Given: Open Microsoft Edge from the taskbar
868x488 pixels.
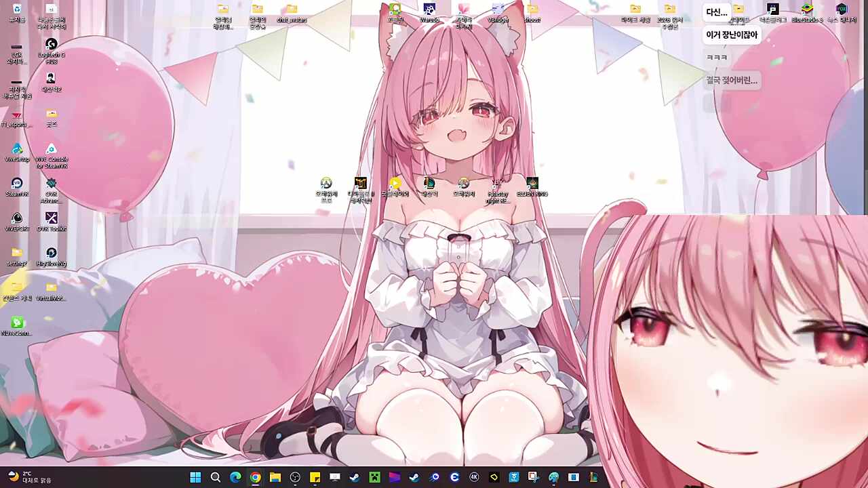Looking at the screenshot, I should point(235,477).
